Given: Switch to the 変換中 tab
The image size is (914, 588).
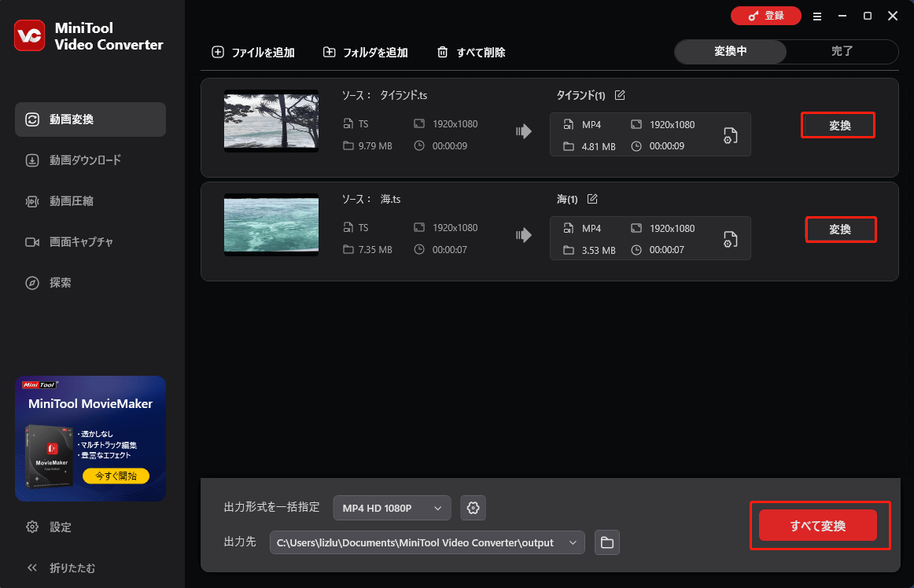Looking at the screenshot, I should point(731,51).
